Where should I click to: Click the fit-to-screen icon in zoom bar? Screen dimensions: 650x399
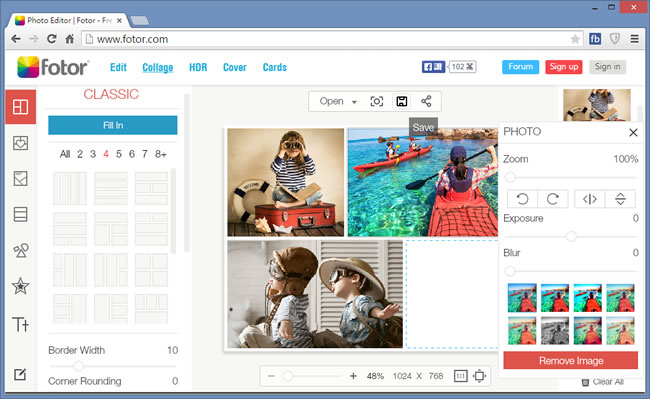[x=480, y=376]
